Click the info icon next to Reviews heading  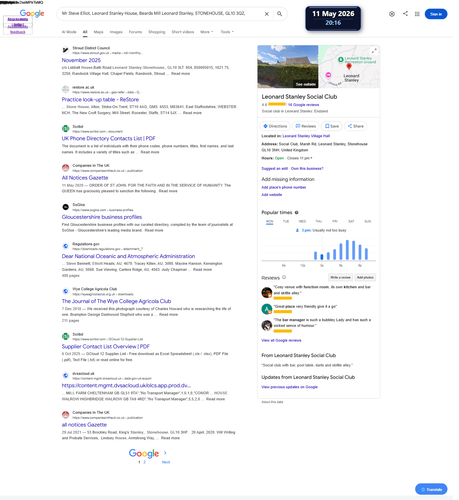(284, 277)
